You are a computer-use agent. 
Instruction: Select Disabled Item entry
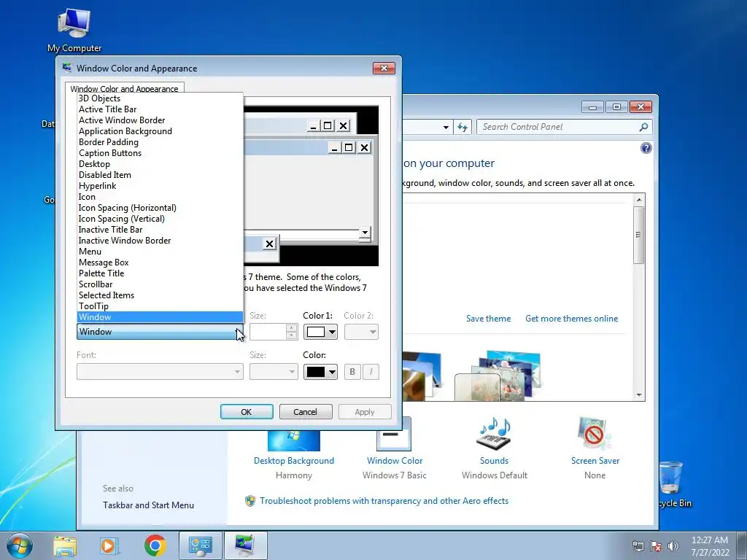[160, 175]
